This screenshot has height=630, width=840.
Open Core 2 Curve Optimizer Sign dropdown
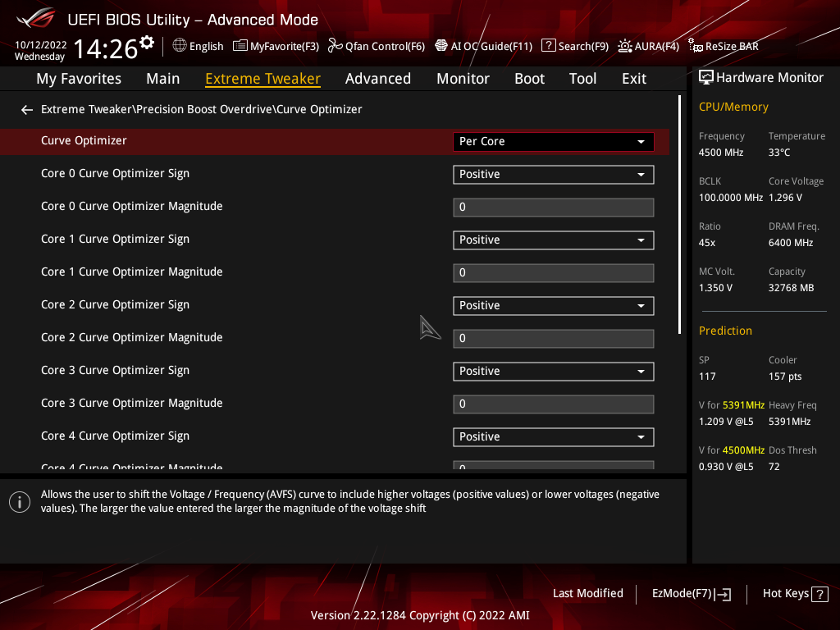click(554, 306)
